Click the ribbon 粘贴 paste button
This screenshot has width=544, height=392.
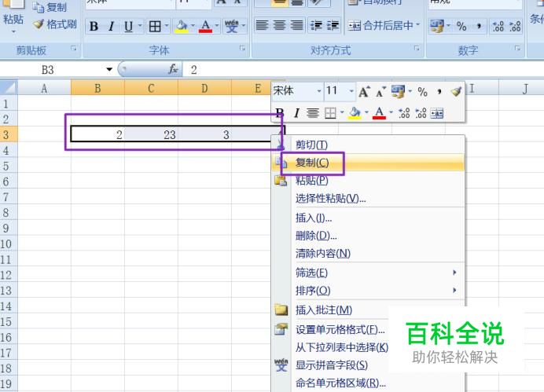13,16
